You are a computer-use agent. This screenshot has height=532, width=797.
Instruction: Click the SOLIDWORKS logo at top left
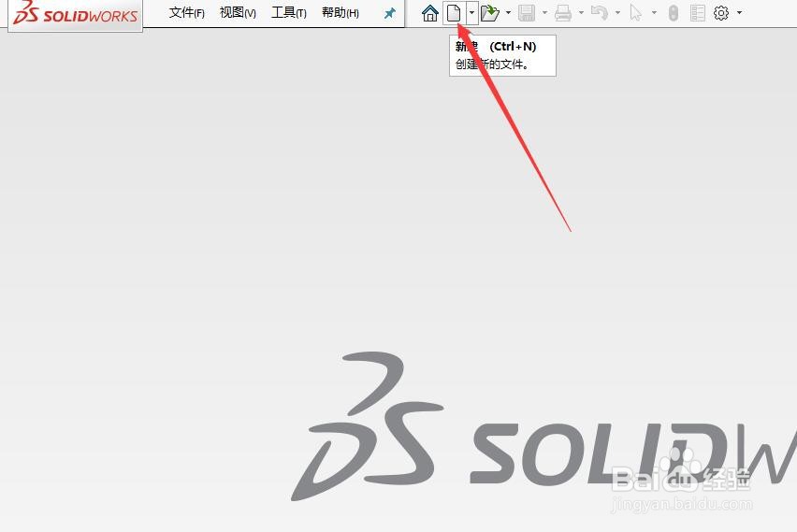[x=75, y=13]
